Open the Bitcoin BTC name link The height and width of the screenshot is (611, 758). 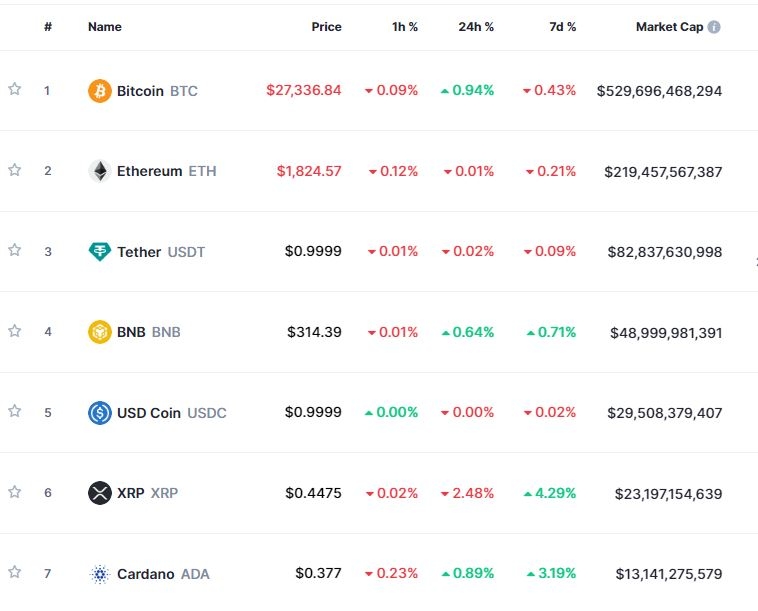157,91
